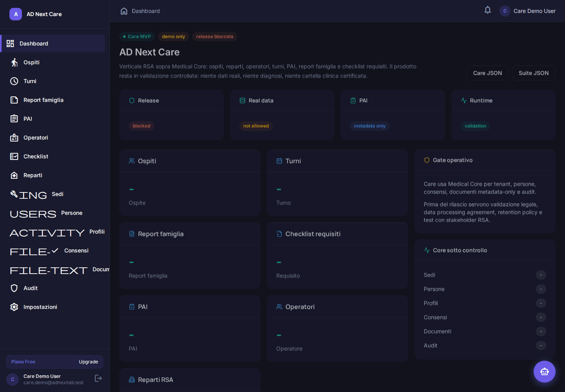
Task: Click the Gate operativo shield icon
Action: click(427, 160)
